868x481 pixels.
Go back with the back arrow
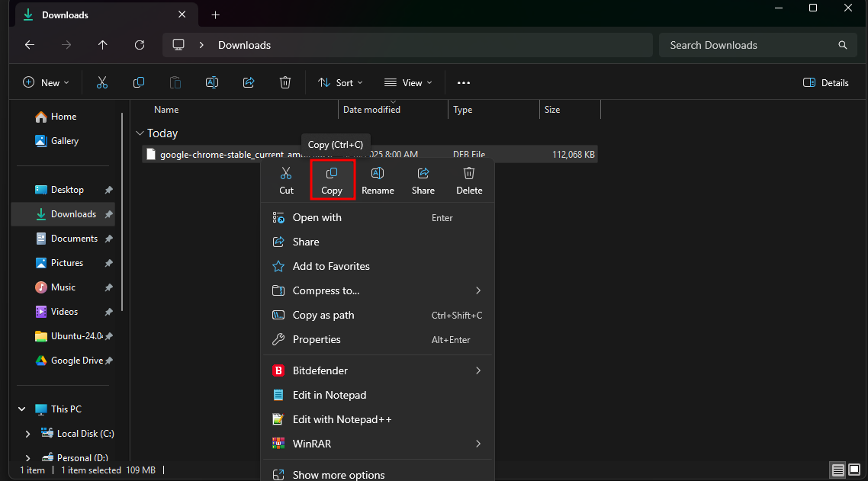coord(30,45)
